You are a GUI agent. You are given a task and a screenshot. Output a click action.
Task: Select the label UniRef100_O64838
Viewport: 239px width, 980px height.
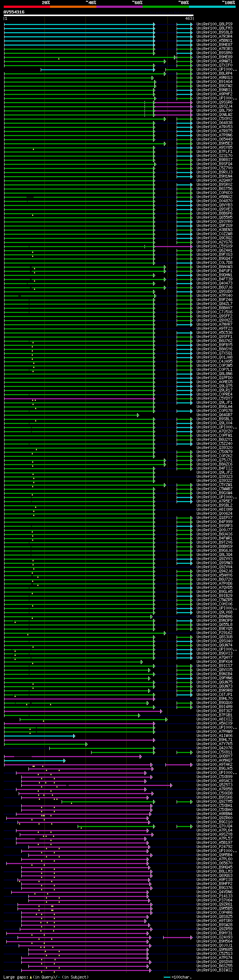214,123
